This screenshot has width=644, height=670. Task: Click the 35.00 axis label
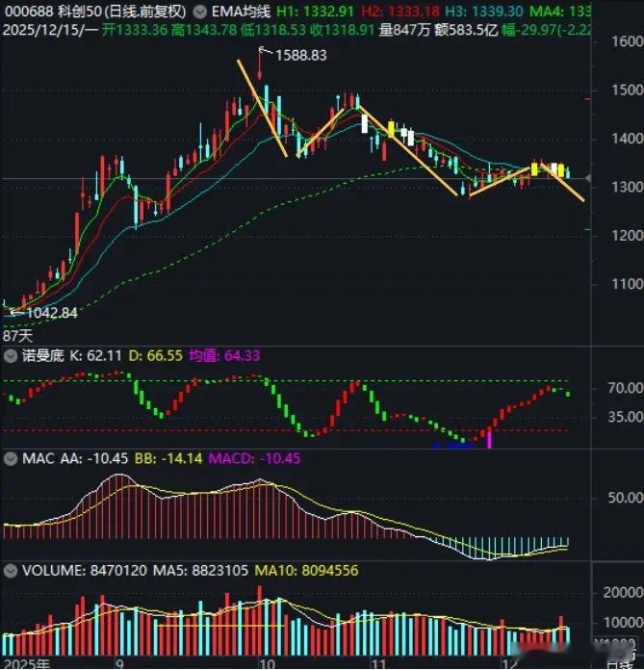click(x=626, y=417)
